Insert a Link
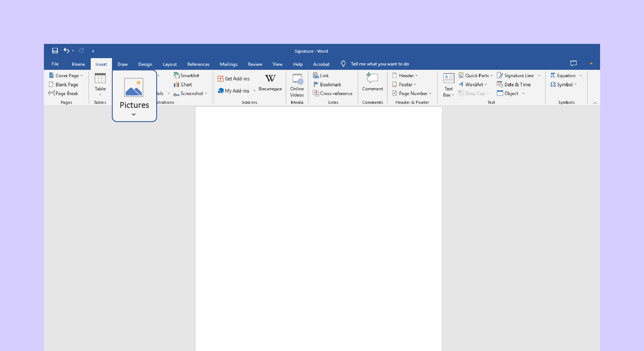The image size is (644, 351). pyautogui.click(x=321, y=75)
